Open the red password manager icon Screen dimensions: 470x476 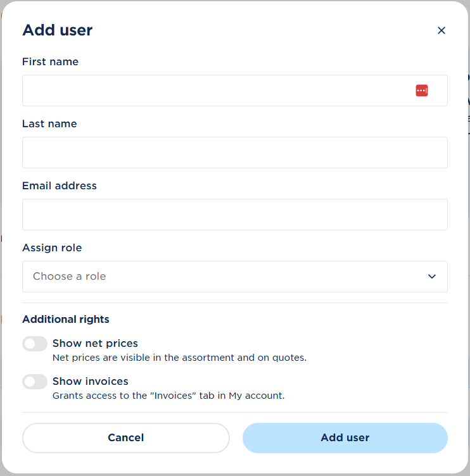pos(422,91)
